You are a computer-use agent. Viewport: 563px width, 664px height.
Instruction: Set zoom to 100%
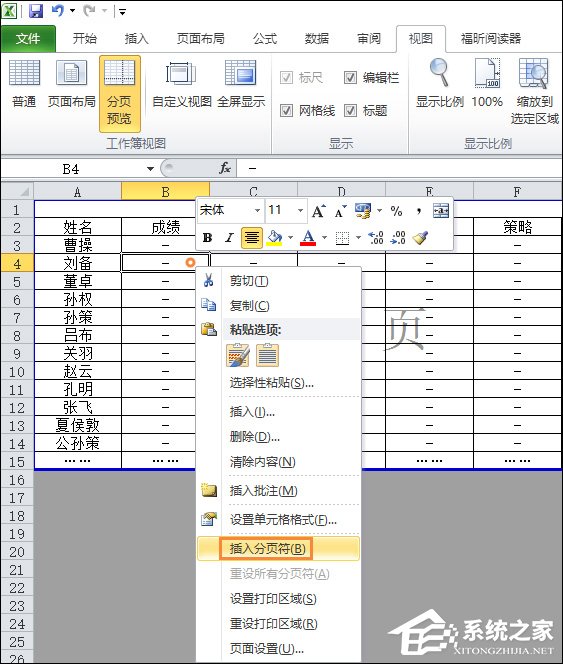(487, 84)
